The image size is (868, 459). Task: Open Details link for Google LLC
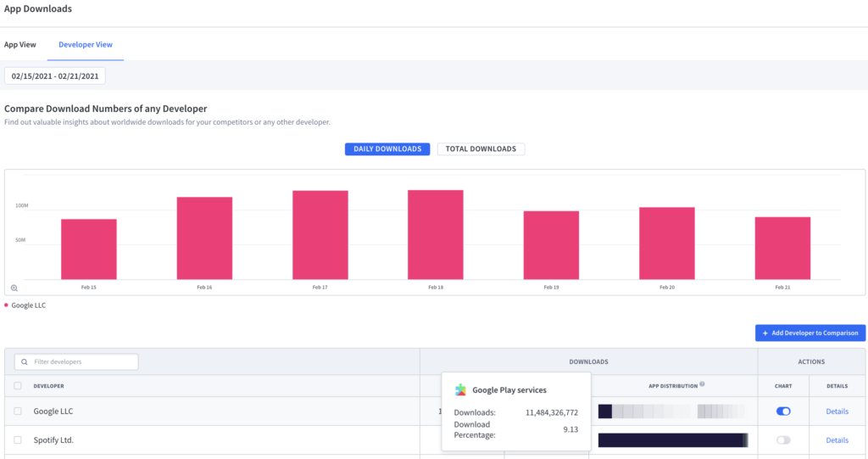pos(837,411)
